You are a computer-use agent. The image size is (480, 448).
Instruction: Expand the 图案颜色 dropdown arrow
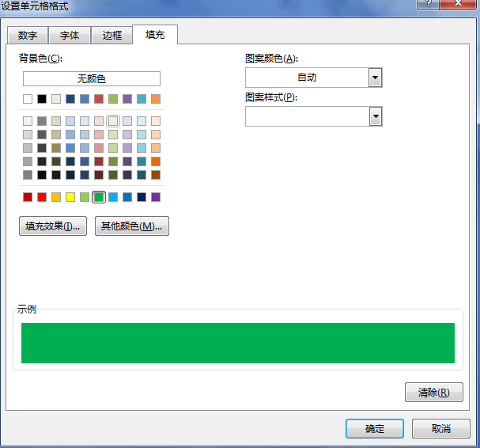[x=376, y=78]
